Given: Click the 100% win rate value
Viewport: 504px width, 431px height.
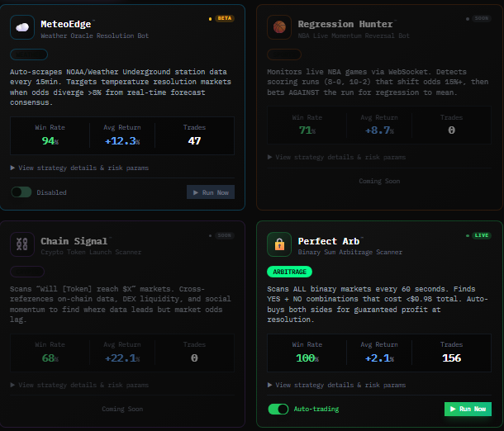Looking at the screenshot, I should coord(307,358).
